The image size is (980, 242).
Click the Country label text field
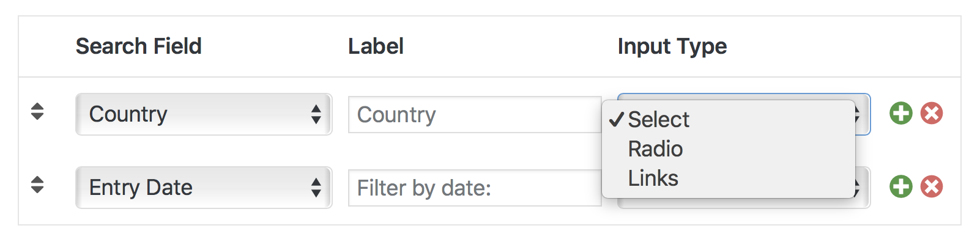coord(475,115)
